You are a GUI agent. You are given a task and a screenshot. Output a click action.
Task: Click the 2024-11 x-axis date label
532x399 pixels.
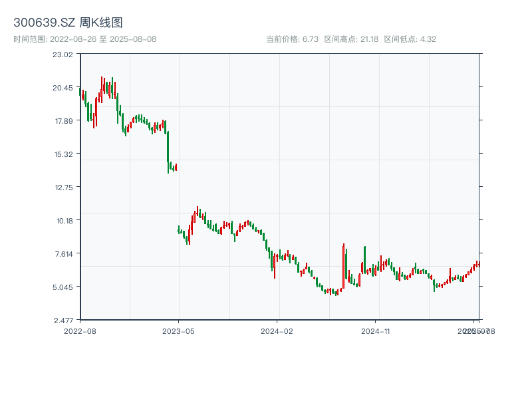(x=375, y=331)
